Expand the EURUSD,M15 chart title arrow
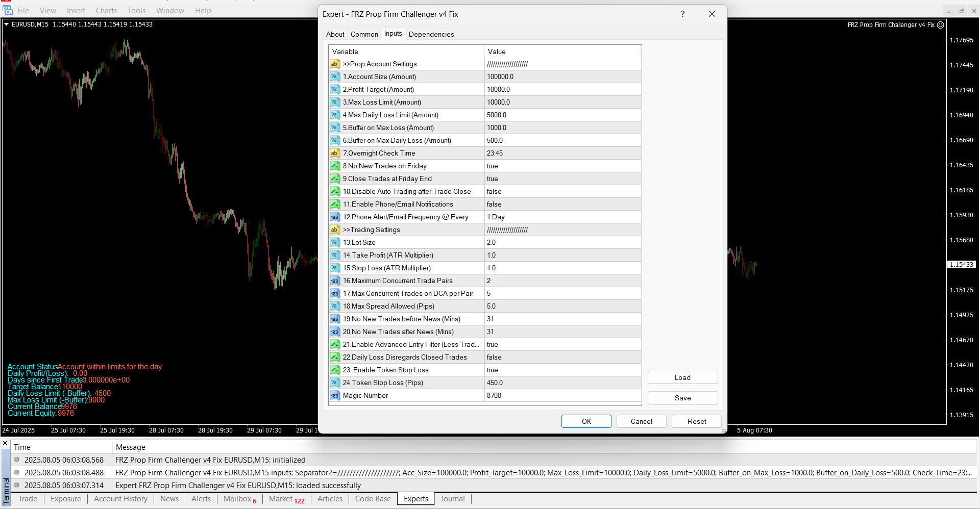Image resolution: width=980 pixels, height=509 pixels. [6, 24]
